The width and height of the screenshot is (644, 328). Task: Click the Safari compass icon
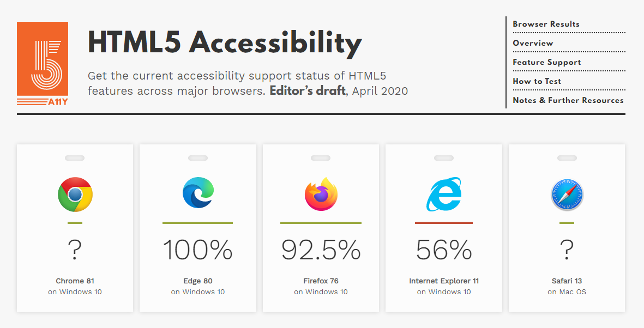point(567,195)
